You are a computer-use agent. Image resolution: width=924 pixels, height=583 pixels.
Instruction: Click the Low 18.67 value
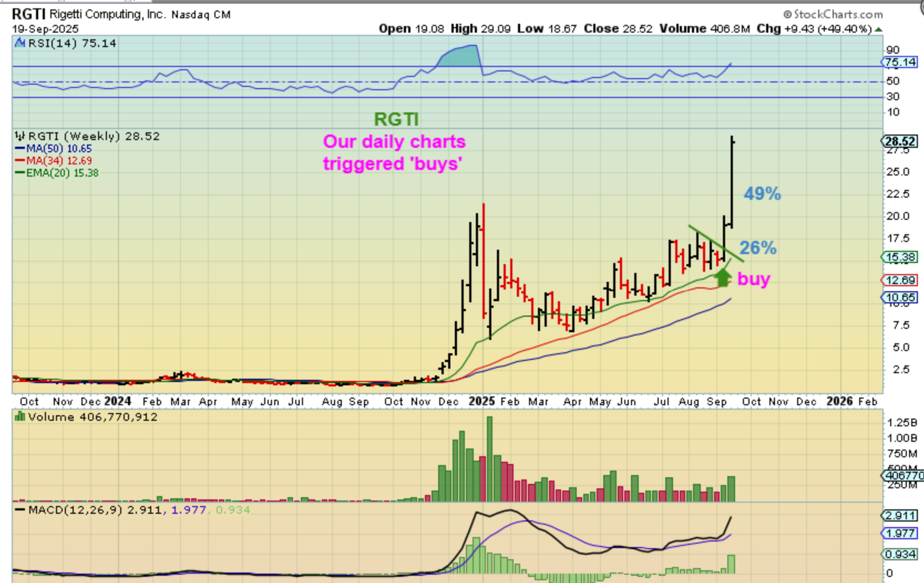(x=547, y=29)
